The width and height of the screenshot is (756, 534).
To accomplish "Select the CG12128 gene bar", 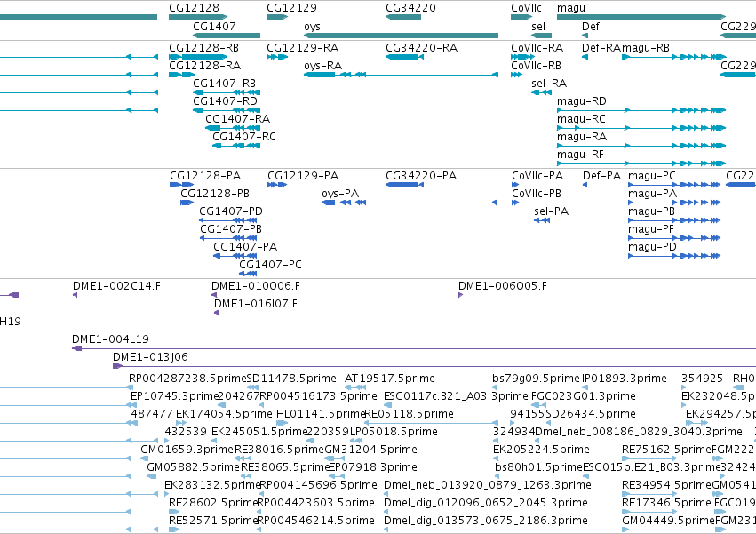I will pos(198,17).
